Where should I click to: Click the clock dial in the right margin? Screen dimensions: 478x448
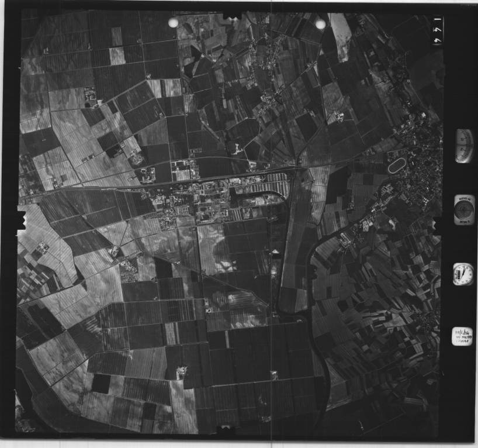[x=463, y=274]
